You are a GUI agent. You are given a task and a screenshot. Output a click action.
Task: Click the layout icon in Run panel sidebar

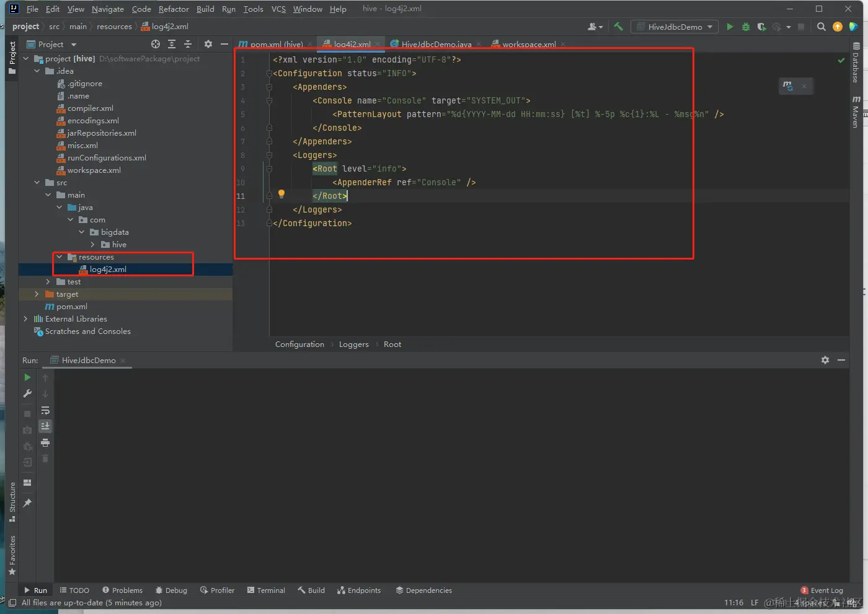point(27,483)
